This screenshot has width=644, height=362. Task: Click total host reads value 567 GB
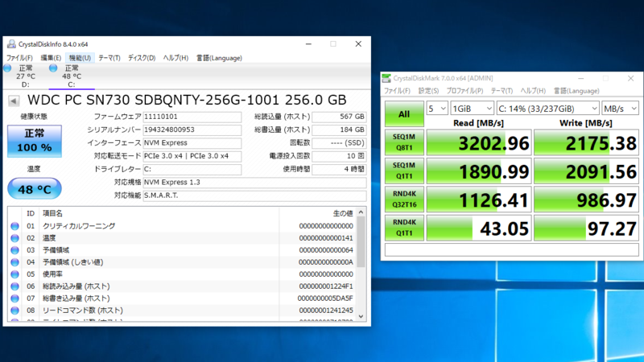[339, 117]
